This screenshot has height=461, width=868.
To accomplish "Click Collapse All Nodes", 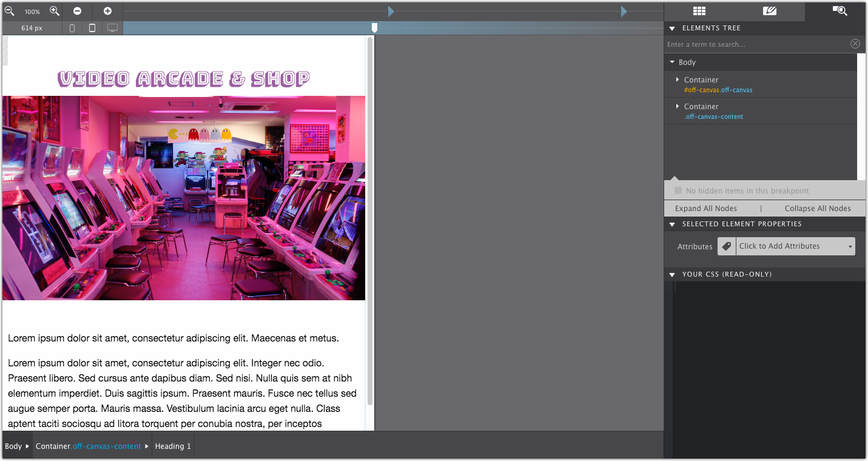I will point(818,208).
